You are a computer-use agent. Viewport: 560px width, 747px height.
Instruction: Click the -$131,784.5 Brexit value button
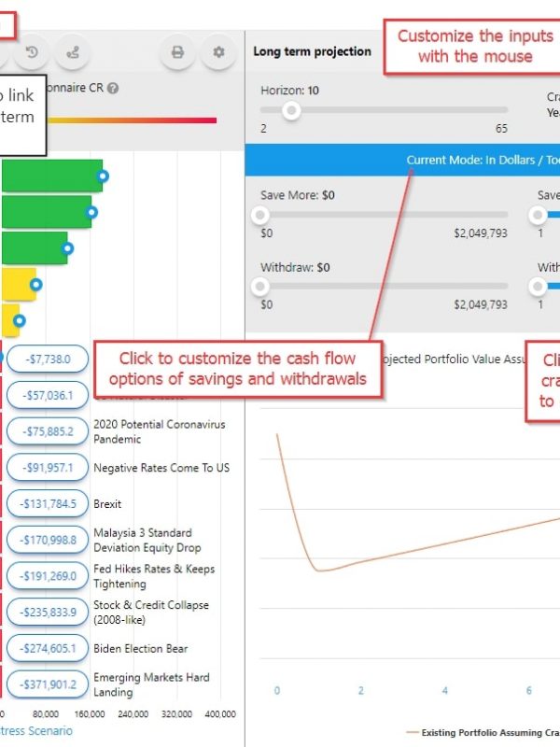pos(47,504)
